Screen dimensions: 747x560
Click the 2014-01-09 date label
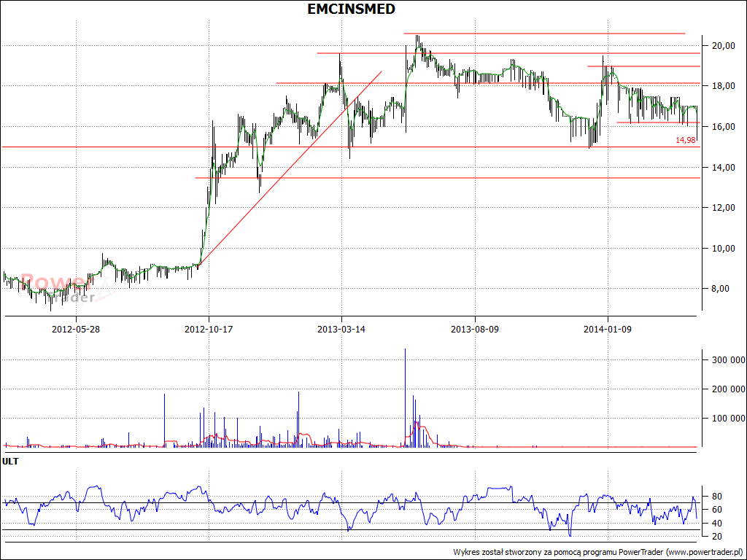tap(608, 329)
